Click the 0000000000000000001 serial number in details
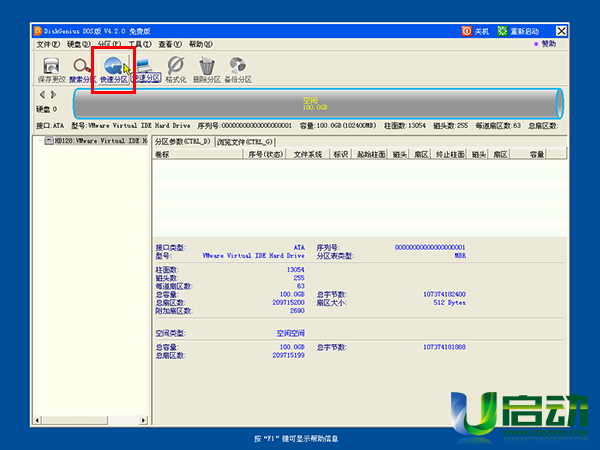 coord(430,248)
